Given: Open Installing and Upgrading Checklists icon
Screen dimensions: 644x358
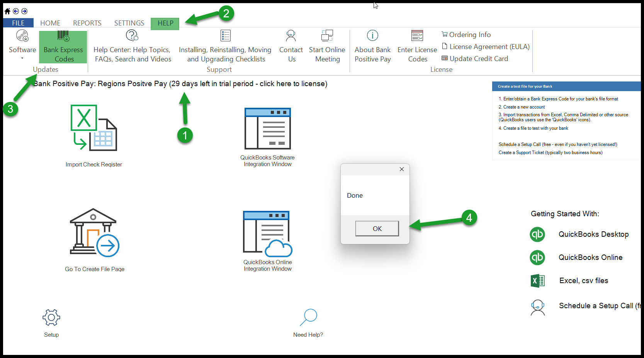Looking at the screenshot, I should click(226, 36).
